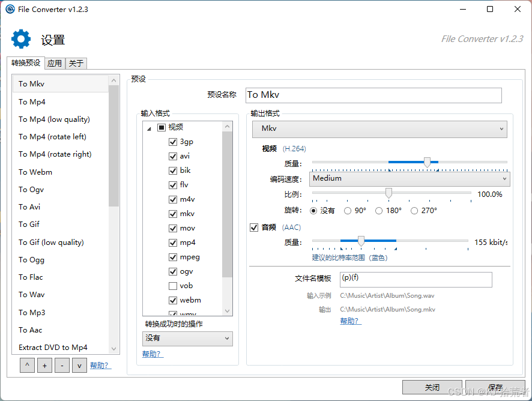Toggle the ogv input checkbox
The height and width of the screenshot is (401, 532).
[173, 272]
